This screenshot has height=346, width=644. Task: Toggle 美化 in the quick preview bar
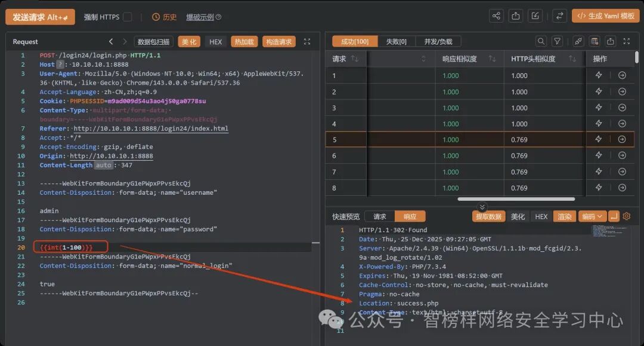coord(518,216)
